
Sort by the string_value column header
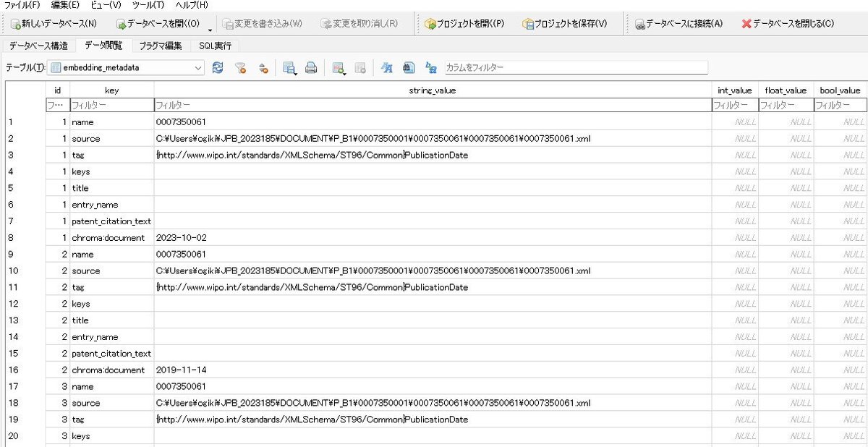[433, 90]
